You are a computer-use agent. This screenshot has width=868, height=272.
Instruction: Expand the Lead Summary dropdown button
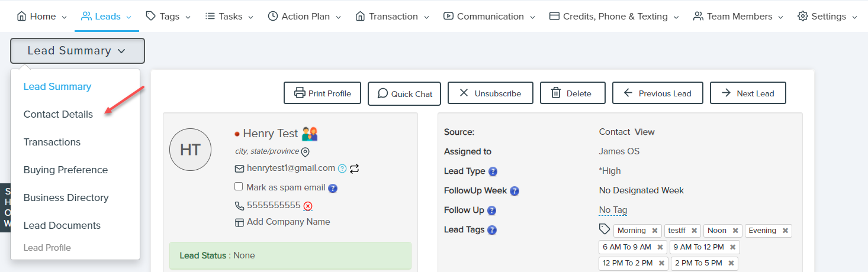[x=77, y=51]
